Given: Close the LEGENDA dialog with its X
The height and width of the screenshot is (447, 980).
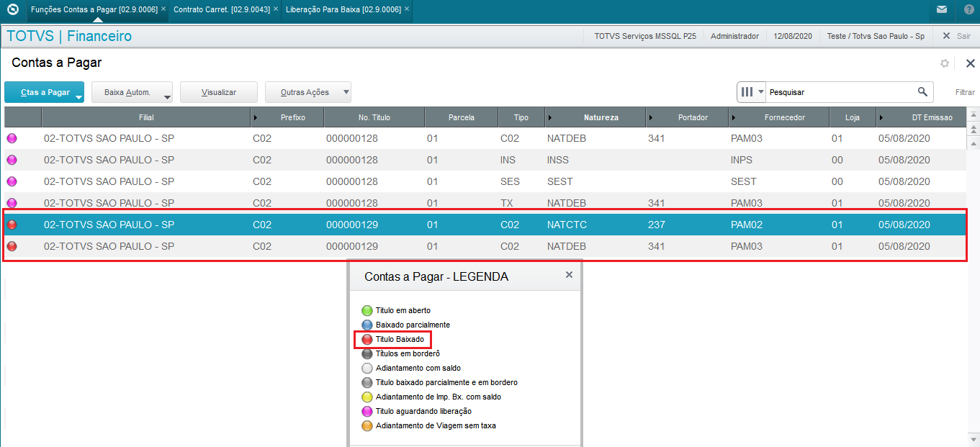Looking at the screenshot, I should (x=569, y=275).
